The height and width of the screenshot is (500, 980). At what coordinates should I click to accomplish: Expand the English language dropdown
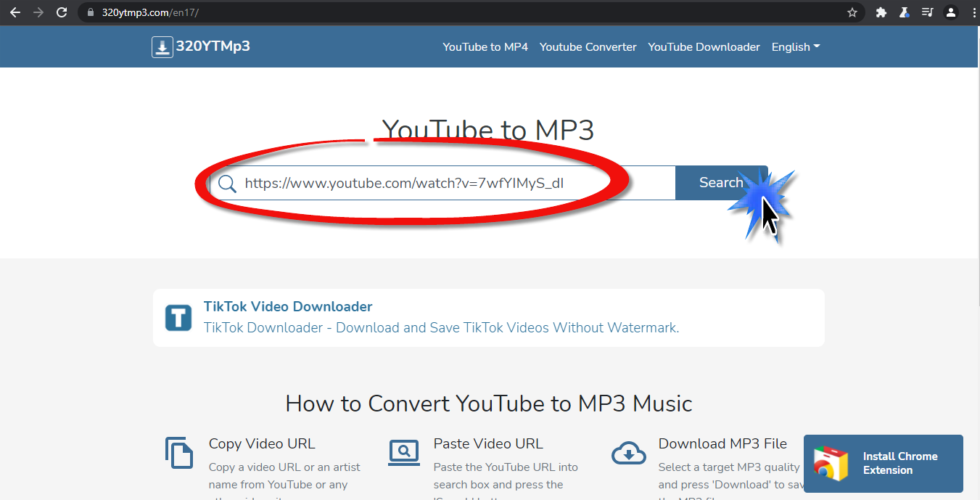click(x=796, y=46)
